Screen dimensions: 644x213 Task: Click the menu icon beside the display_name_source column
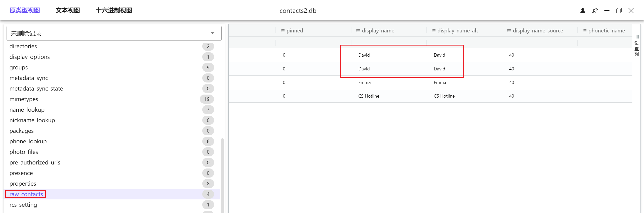pos(509,31)
